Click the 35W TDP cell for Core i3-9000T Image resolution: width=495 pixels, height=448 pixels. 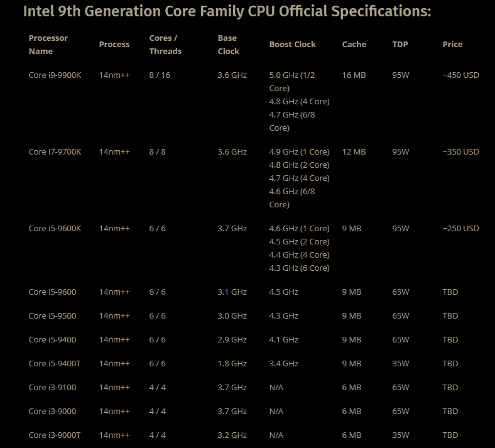[x=401, y=435]
